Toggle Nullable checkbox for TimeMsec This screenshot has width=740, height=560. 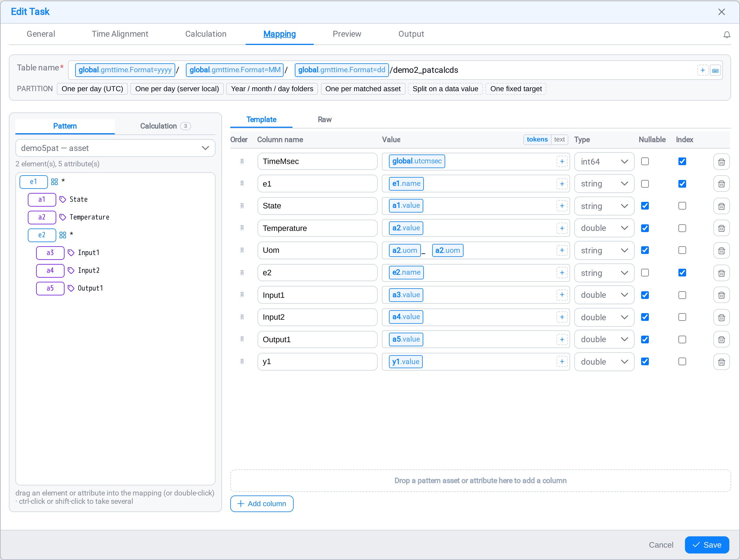pos(645,161)
